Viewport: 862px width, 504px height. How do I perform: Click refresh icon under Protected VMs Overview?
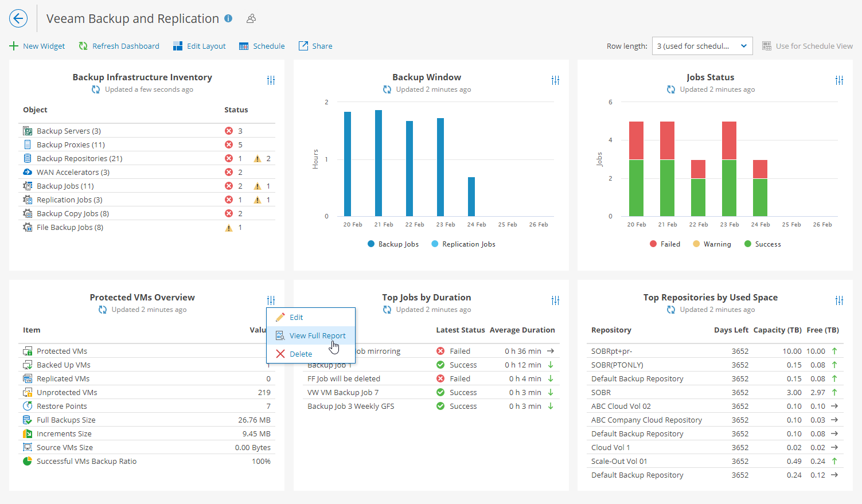click(103, 310)
